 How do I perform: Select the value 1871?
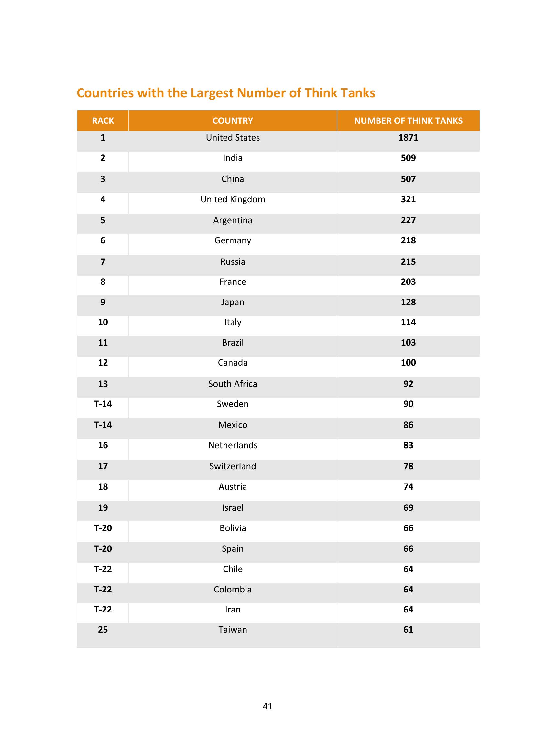pyautogui.click(x=408, y=138)
